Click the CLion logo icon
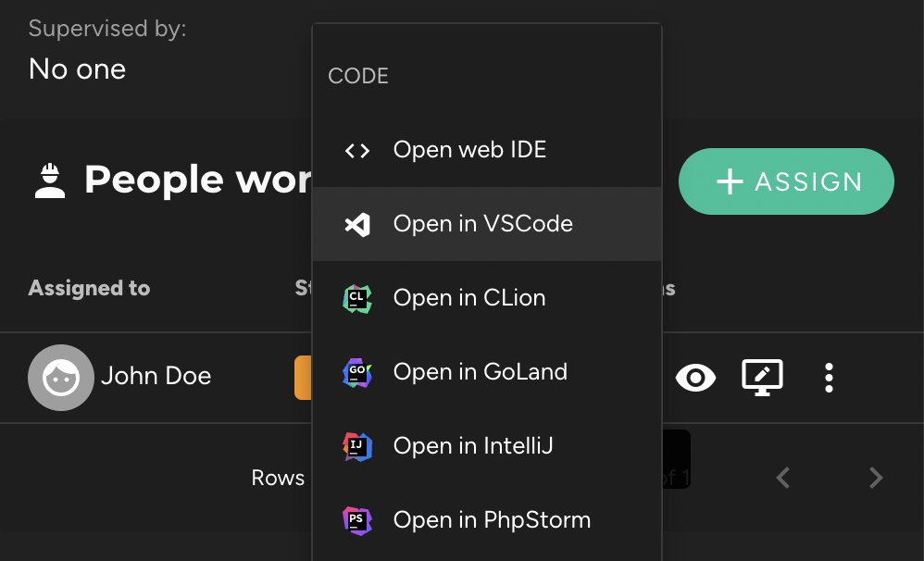Viewport: 924px width, 561px height. click(357, 298)
